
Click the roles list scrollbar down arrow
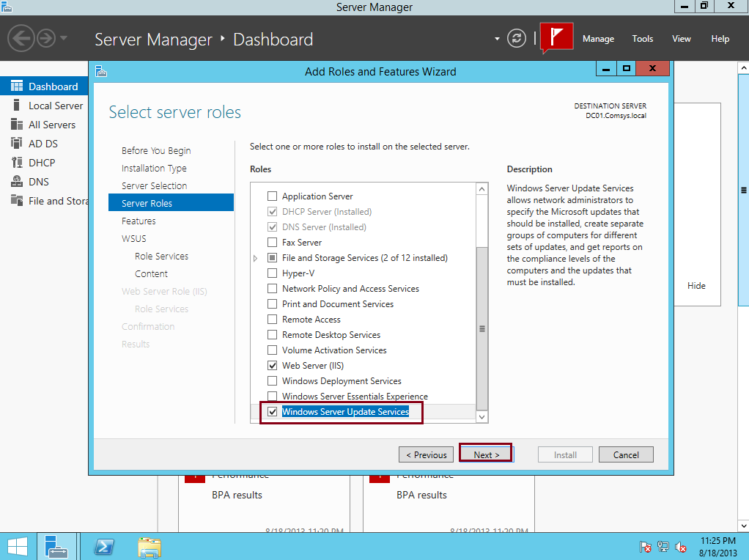click(x=481, y=416)
